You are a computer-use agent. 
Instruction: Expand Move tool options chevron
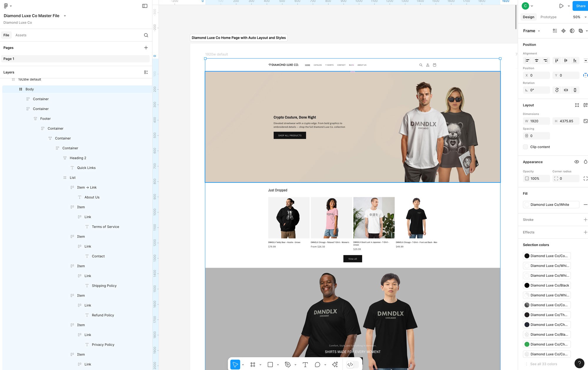[243, 365]
